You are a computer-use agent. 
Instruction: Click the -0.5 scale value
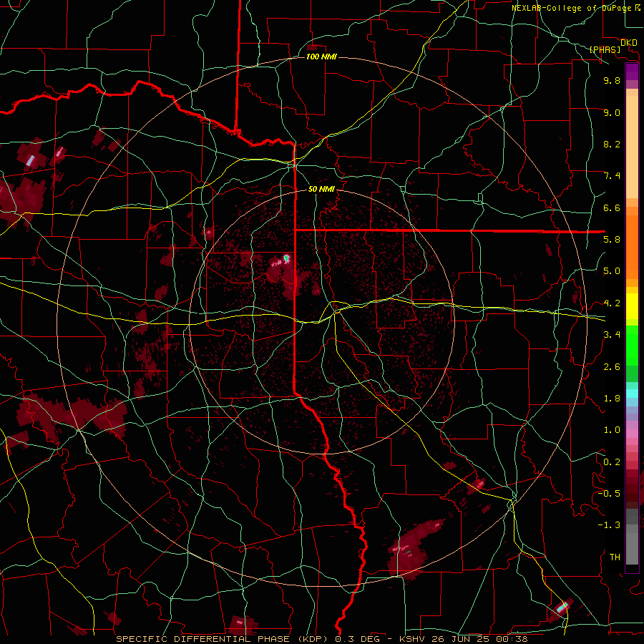609,494
